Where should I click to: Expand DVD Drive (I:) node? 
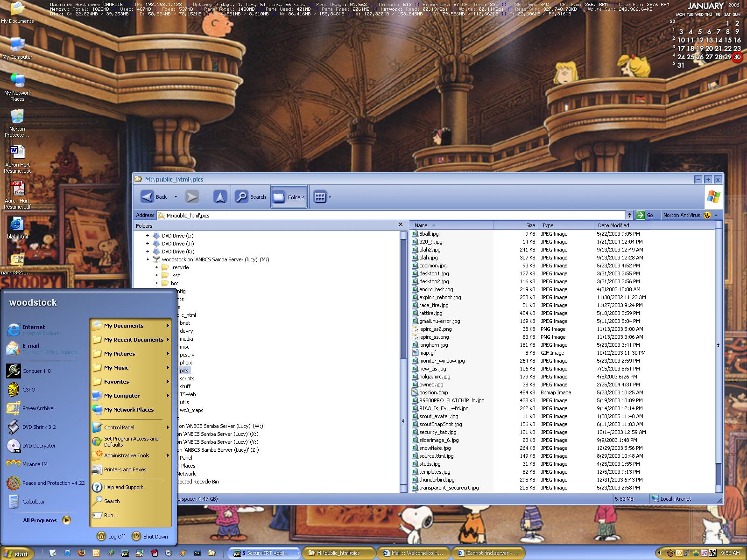(148, 236)
